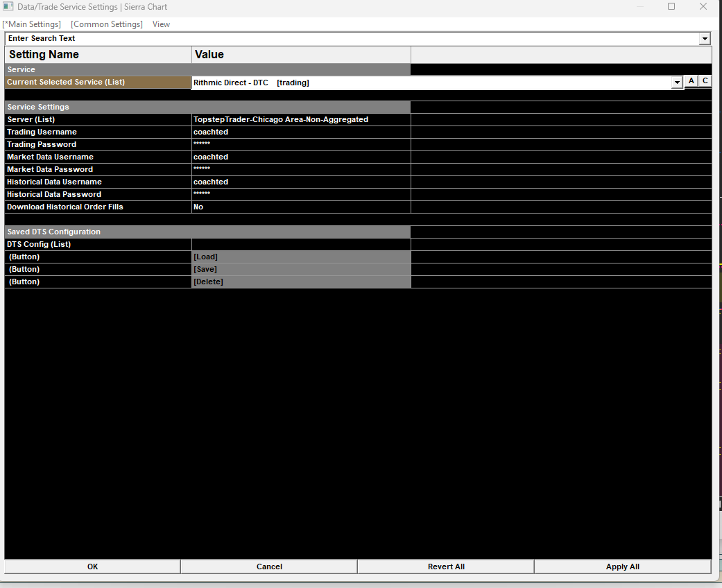Click the C button beside service list
722x588 pixels.
coord(705,80)
